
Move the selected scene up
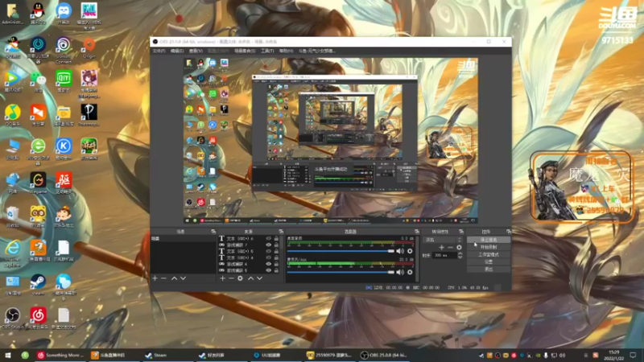[174, 278]
